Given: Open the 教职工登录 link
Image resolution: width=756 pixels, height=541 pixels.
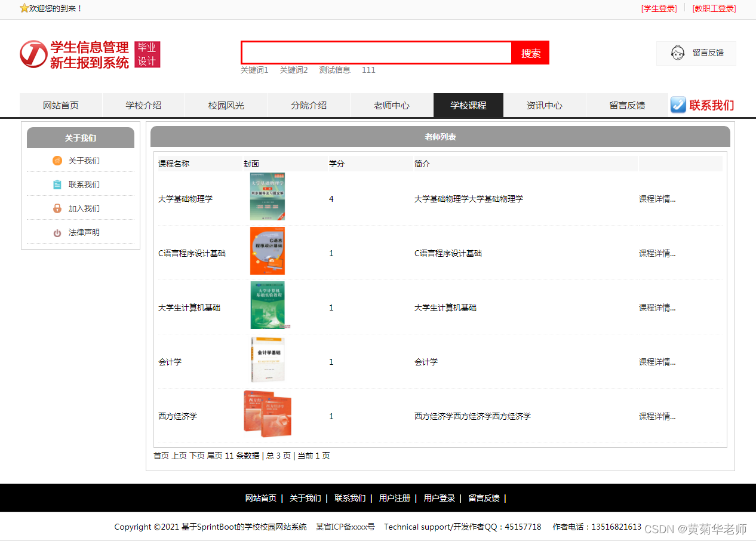Looking at the screenshot, I should click(x=714, y=9).
